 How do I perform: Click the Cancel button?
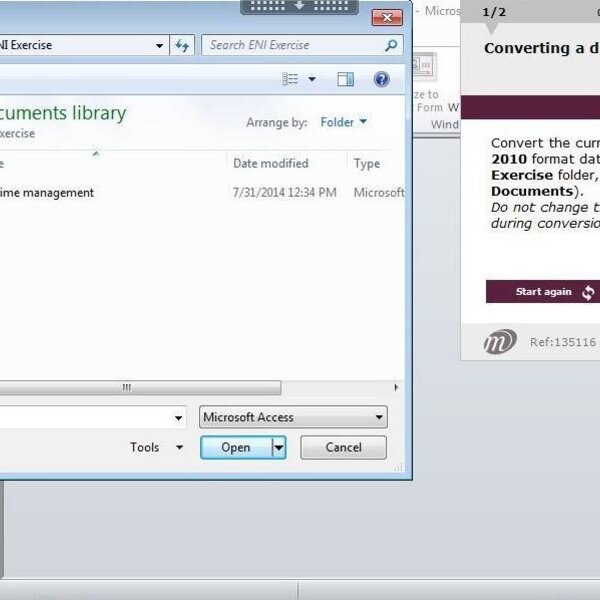point(343,447)
